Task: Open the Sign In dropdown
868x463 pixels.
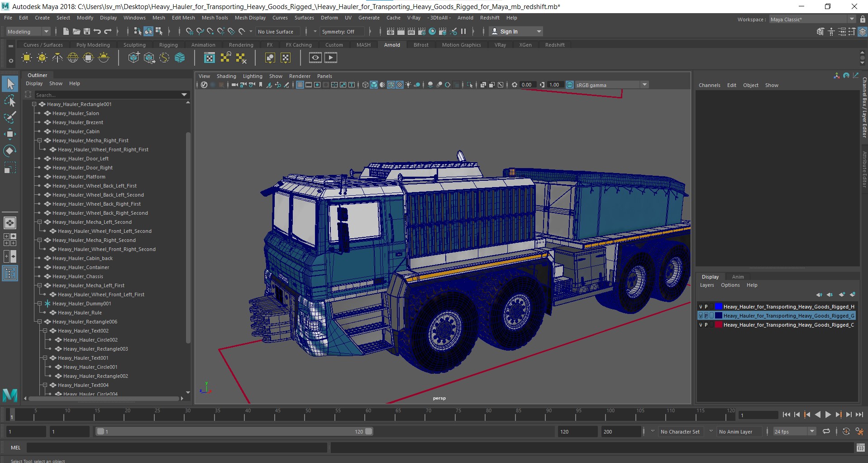Action: (516, 31)
